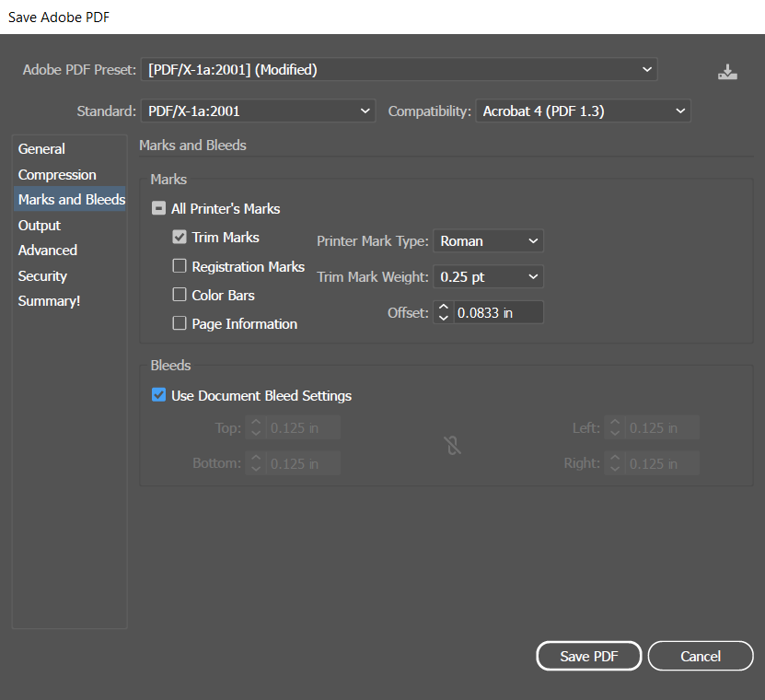Click the Bottom bleed stepper arrows
Viewport: 765px width, 700px height.
click(256, 463)
